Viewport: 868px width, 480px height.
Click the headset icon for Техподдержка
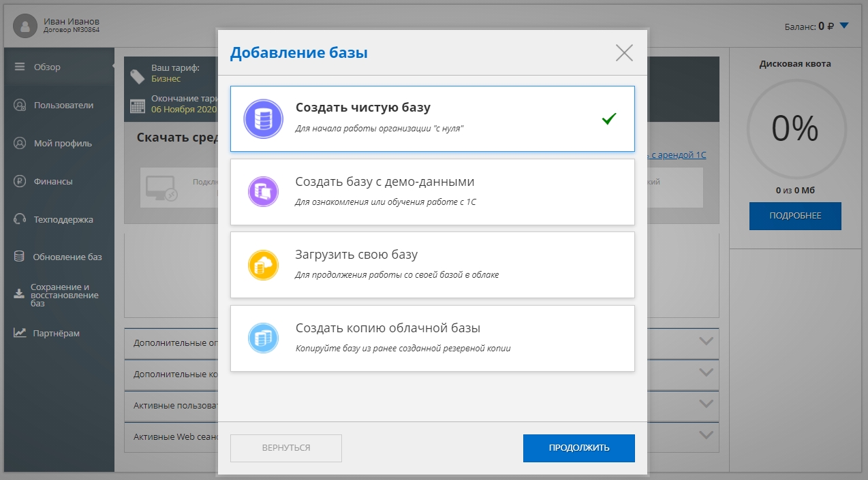click(x=20, y=219)
